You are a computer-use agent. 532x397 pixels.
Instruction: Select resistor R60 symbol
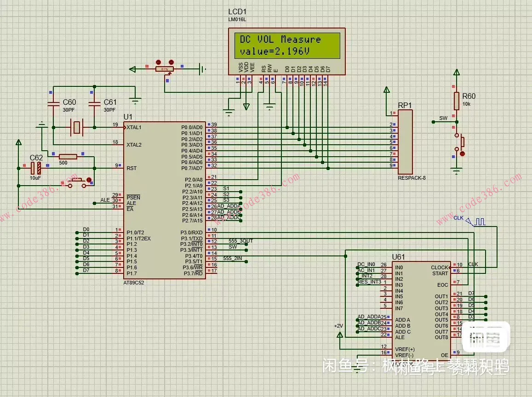456,101
